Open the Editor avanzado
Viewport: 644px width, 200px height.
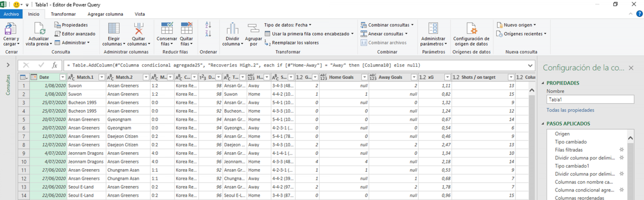pos(75,34)
